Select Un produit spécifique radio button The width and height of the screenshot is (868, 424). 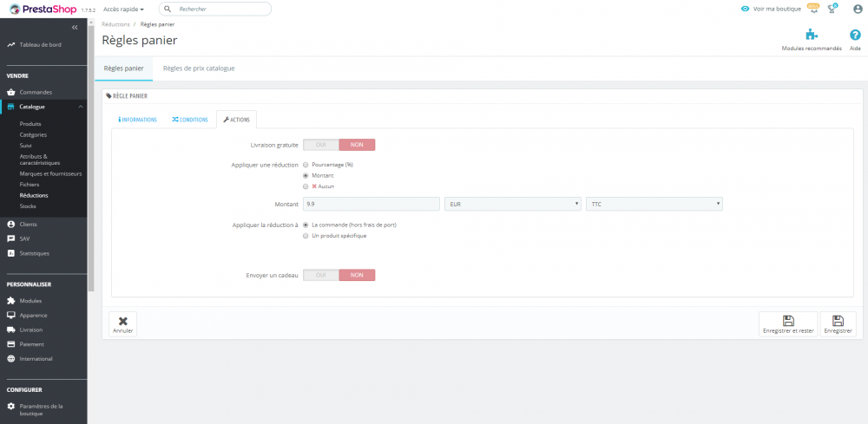[306, 236]
